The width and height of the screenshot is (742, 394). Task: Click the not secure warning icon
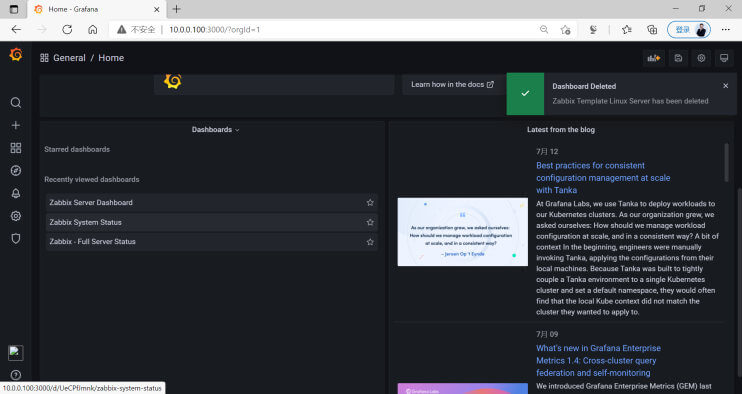122,29
